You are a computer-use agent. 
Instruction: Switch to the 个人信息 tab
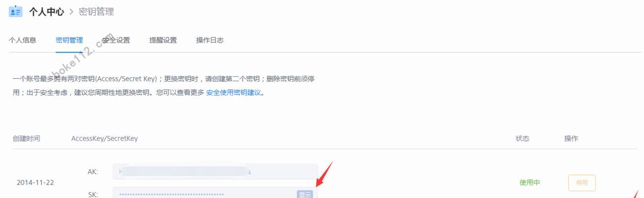[23, 41]
